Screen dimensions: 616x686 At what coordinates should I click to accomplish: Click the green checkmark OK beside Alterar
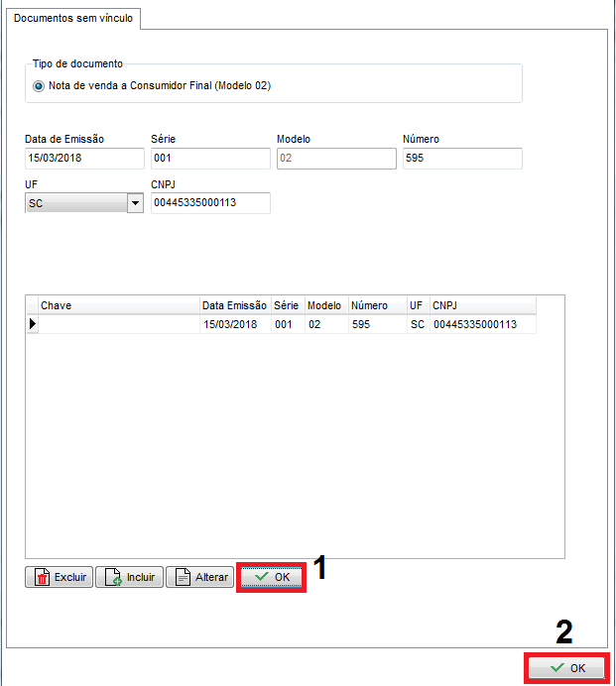(x=271, y=577)
